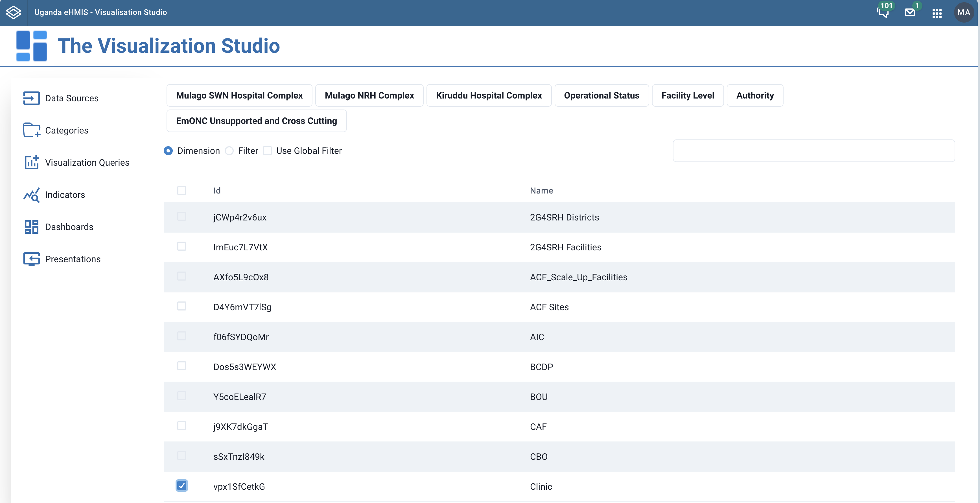980x503 pixels.
Task: Click the Data Sources sidebar icon
Action: [x=31, y=98]
